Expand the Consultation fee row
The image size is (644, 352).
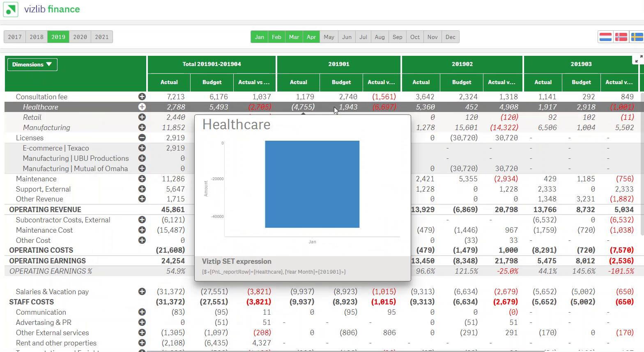pyautogui.click(x=142, y=97)
